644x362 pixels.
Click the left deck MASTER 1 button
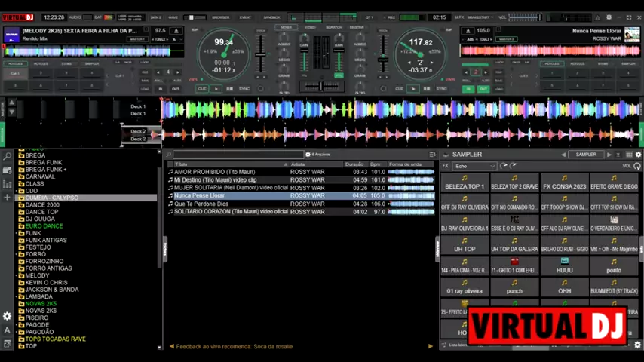[x=137, y=39]
